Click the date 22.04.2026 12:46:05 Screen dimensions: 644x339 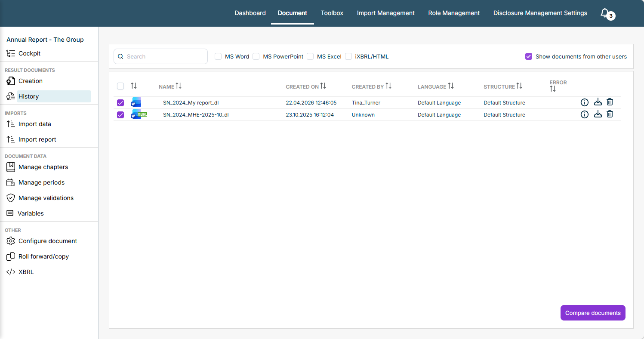point(311,103)
